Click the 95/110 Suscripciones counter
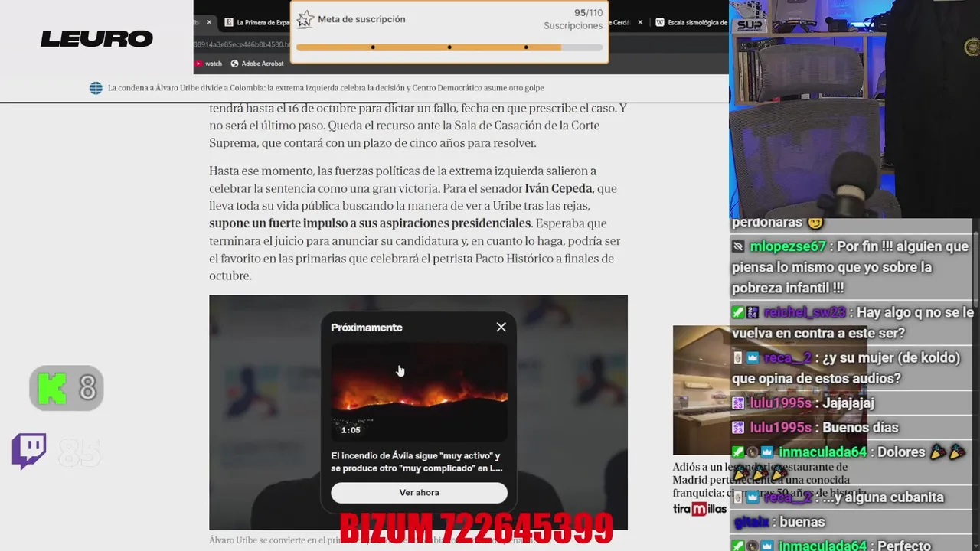This screenshot has width=980, height=551. pyautogui.click(x=573, y=19)
